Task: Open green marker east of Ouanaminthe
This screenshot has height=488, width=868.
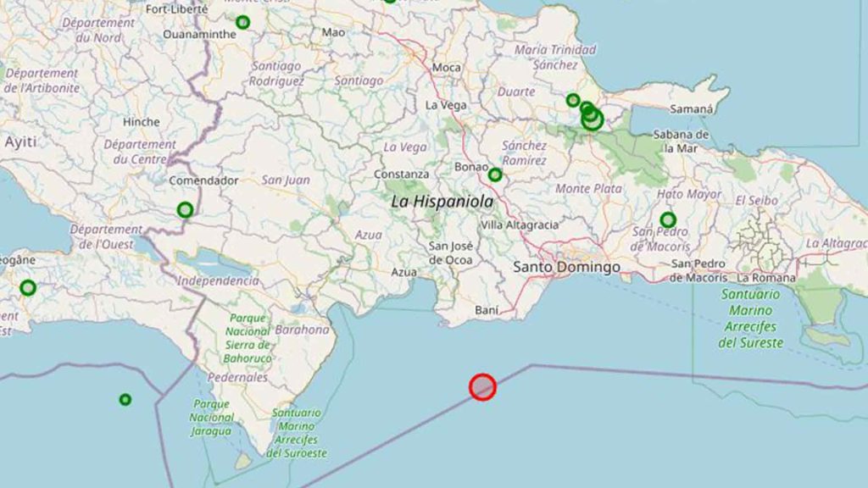Action: coord(242,22)
